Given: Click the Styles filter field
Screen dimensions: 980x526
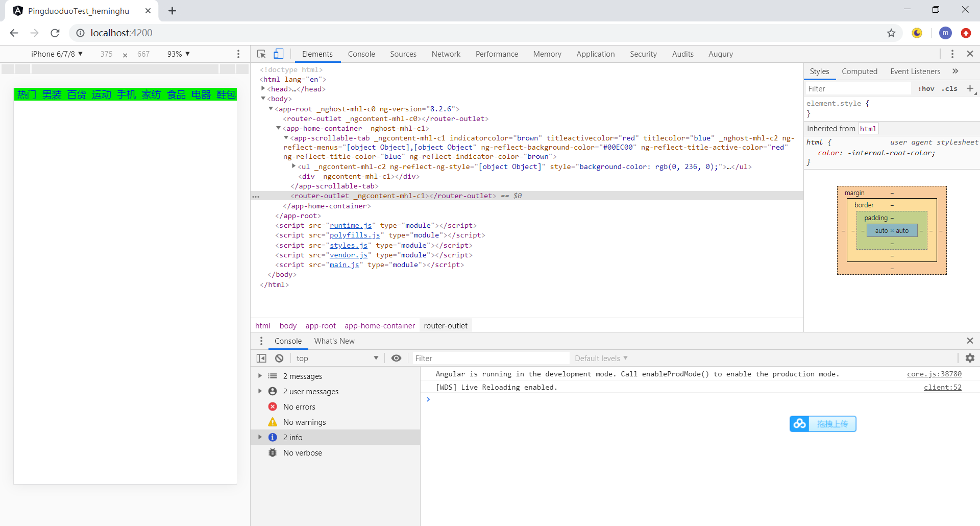Looking at the screenshot, I should [x=859, y=88].
